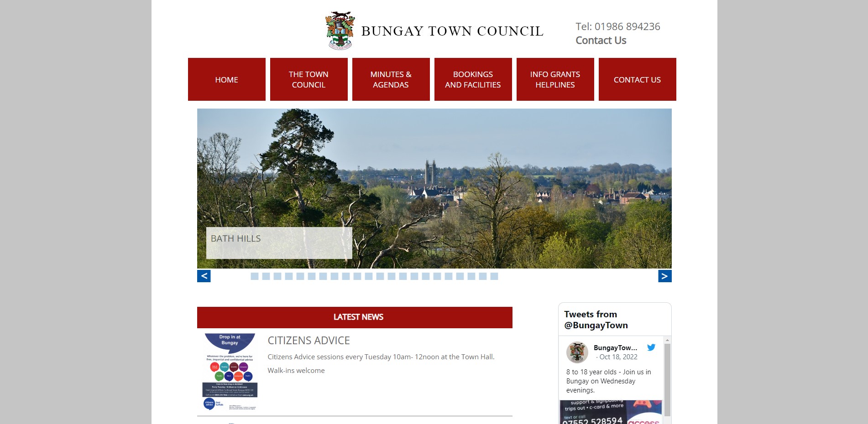Open BOOKINGS AND FACILITIES menu
This screenshot has width=868, height=424.
tap(473, 79)
